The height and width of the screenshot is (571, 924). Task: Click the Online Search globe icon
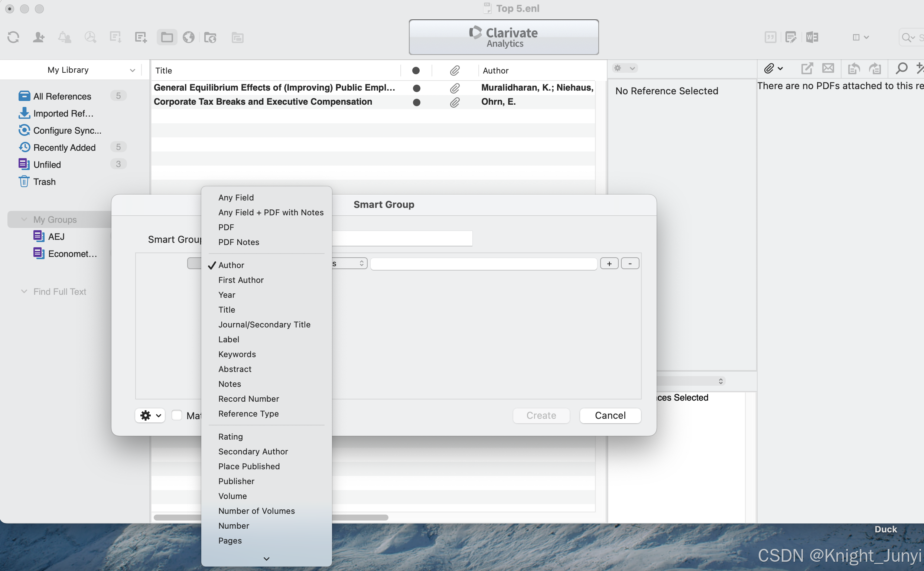189,37
